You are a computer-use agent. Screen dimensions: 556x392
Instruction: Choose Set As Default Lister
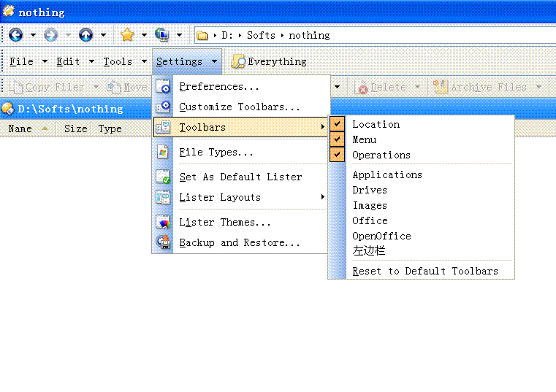(x=241, y=177)
